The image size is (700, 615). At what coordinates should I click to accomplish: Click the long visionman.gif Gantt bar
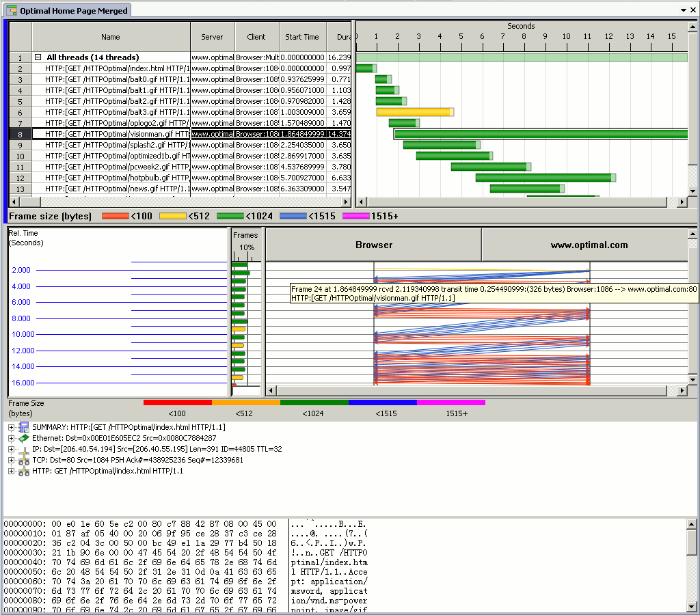541,134
